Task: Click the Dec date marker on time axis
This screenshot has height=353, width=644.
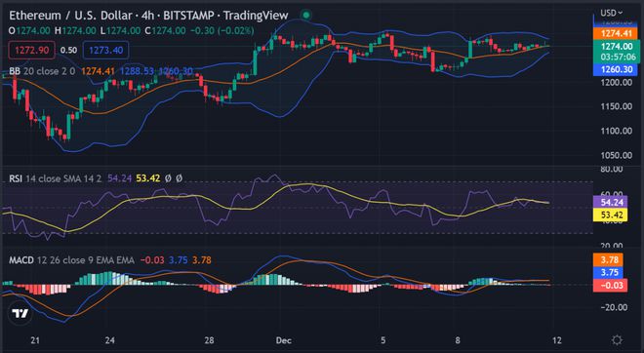Action: 284,340
